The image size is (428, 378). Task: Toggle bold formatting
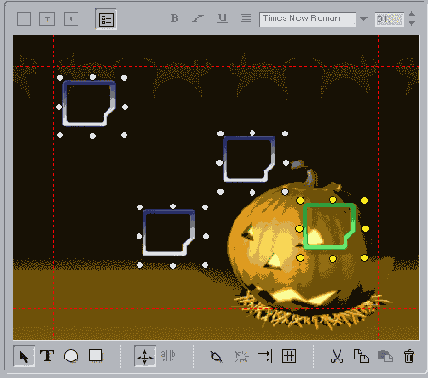click(174, 18)
